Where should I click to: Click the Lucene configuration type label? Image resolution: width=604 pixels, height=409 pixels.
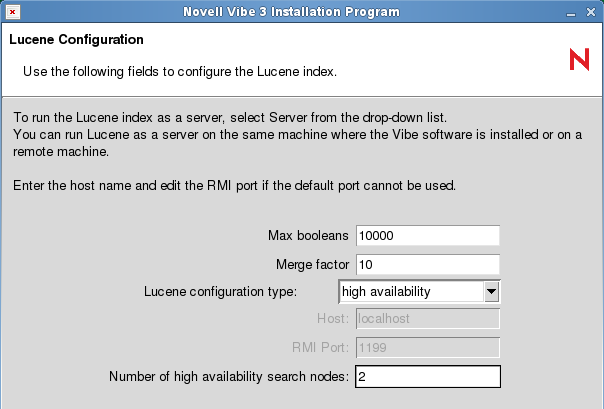(x=221, y=292)
